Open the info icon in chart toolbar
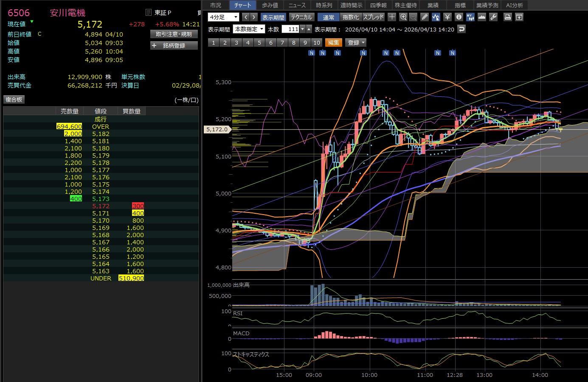The image size is (588, 382). 459,17
